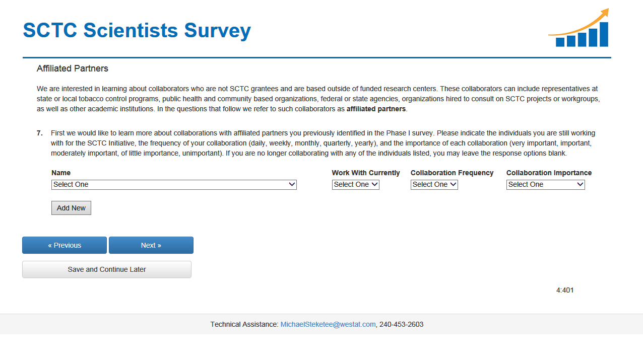Expand the Collaboration Importance dropdown
643x364 pixels.
pos(545,185)
